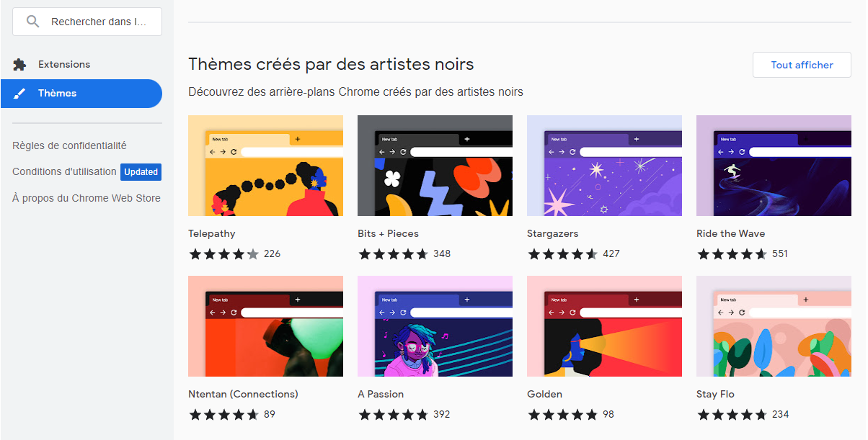The width and height of the screenshot is (868, 440).
Task: Open Conditions d'utilisation link
Action: [x=64, y=171]
